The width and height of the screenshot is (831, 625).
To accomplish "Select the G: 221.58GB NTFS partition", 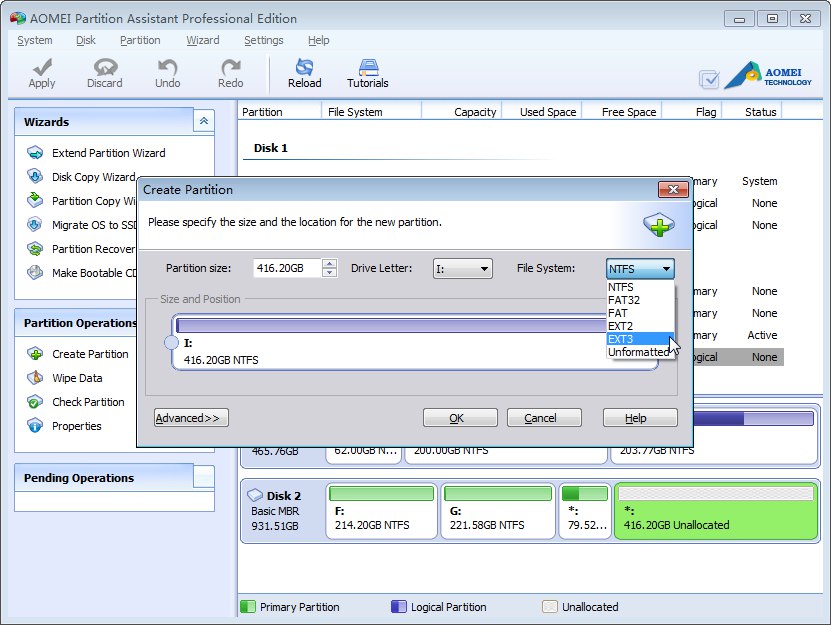I will coord(498,510).
